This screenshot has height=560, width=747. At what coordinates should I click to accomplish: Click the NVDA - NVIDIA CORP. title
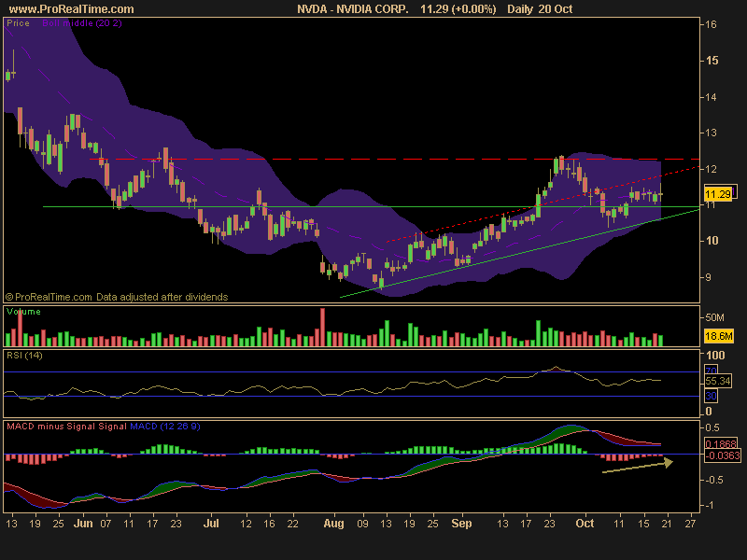tap(353, 9)
